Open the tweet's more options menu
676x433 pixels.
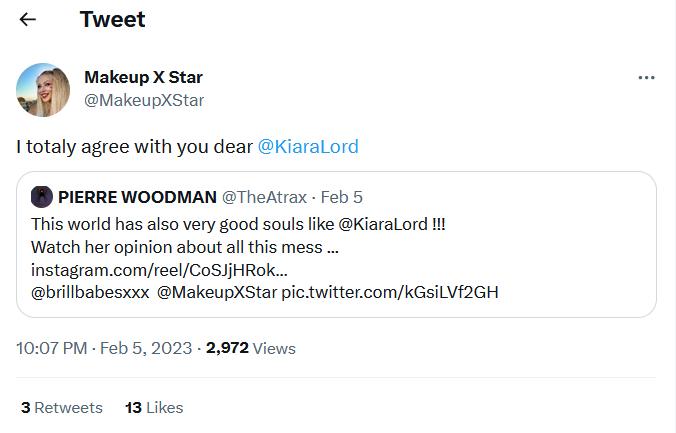(x=646, y=78)
